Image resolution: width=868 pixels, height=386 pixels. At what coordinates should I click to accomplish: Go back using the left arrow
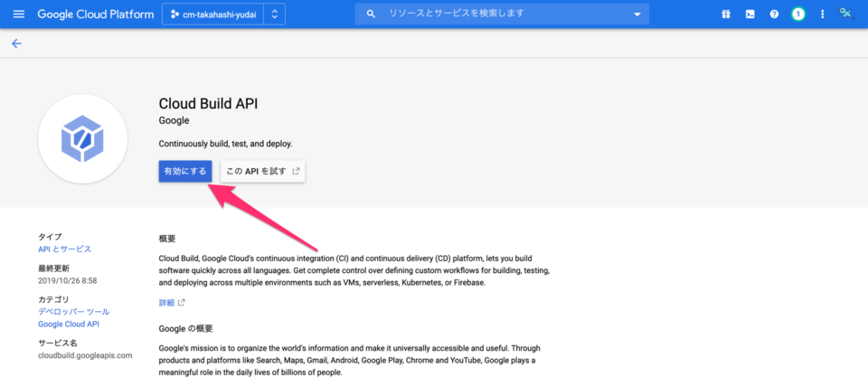16,43
